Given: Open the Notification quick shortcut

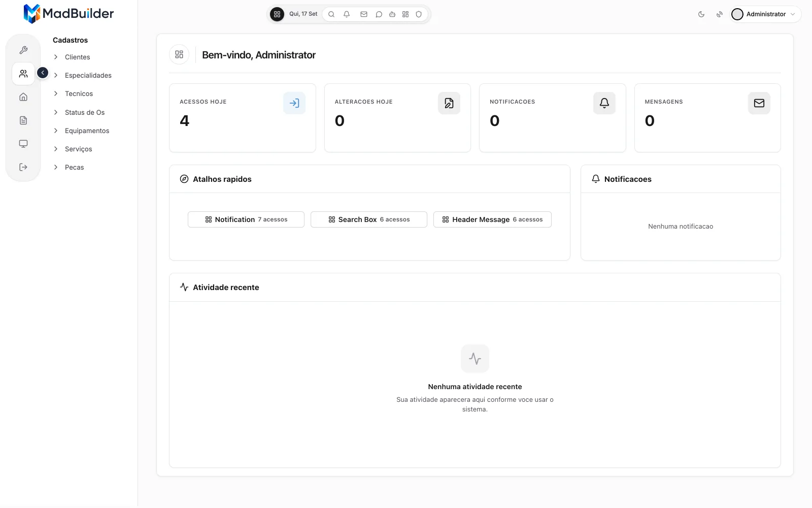Looking at the screenshot, I should pos(246,219).
